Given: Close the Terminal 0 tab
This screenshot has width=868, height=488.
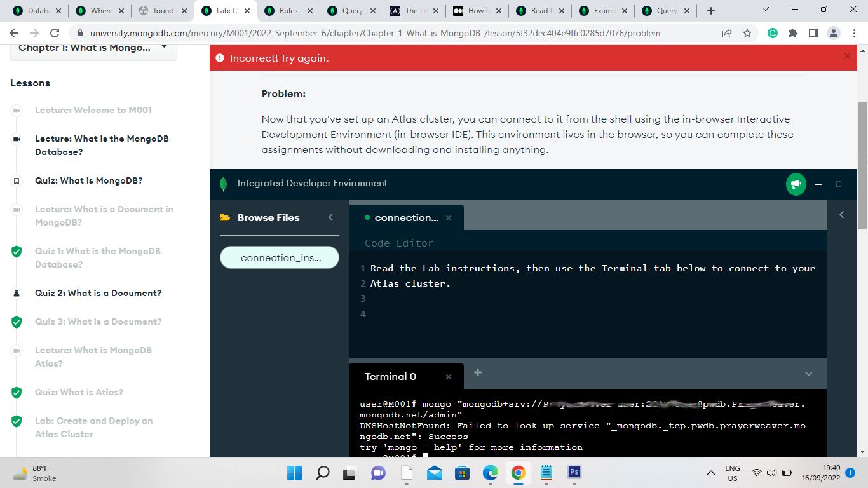Looking at the screenshot, I should 448,377.
